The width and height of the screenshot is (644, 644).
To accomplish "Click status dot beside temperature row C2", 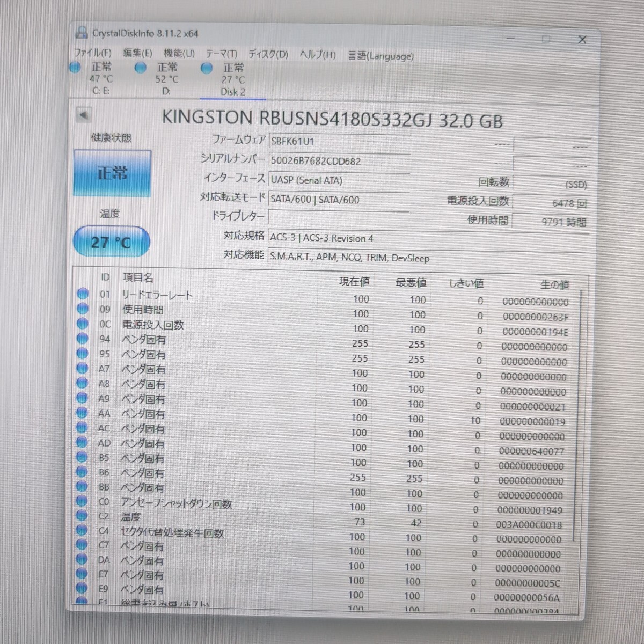I will pyautogui.click(x=82, y=516).
